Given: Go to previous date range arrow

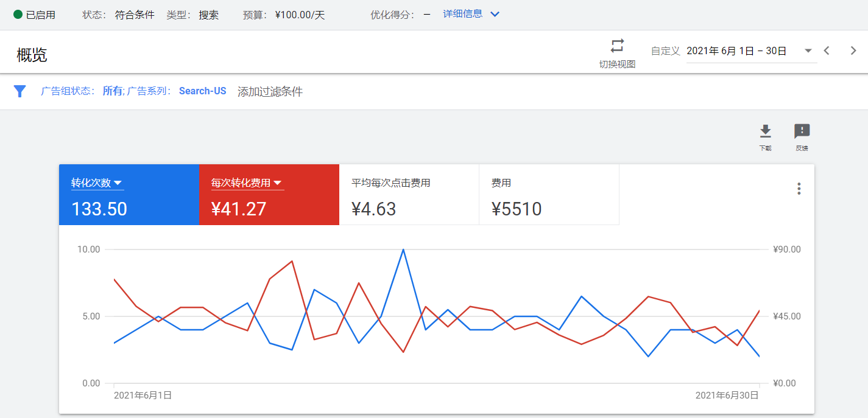Looking at the screenshot, I should [827, 51].
